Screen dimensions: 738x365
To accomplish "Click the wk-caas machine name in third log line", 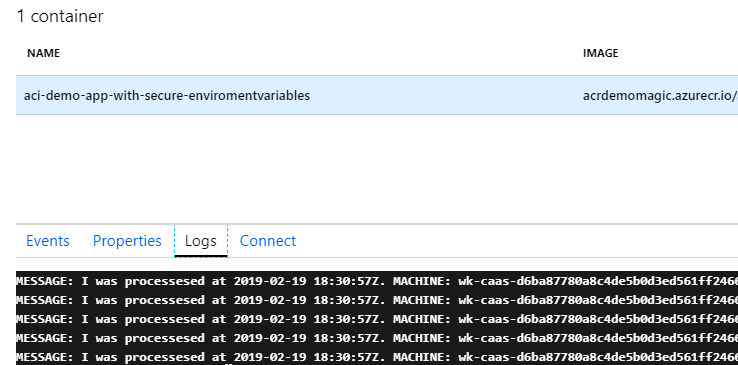I will (x=598, y=319).
